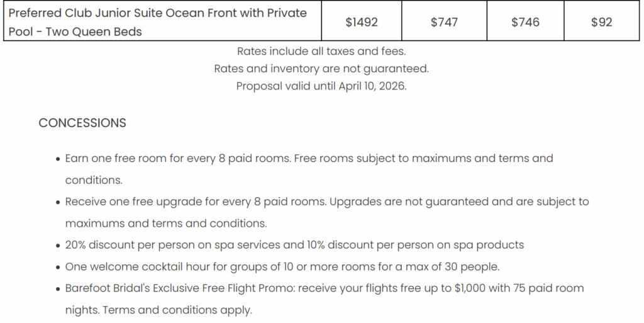Screen dimensions: 644x323
Task: Click 'Rates include all taxes and fees' line
Action: point(321,51)
